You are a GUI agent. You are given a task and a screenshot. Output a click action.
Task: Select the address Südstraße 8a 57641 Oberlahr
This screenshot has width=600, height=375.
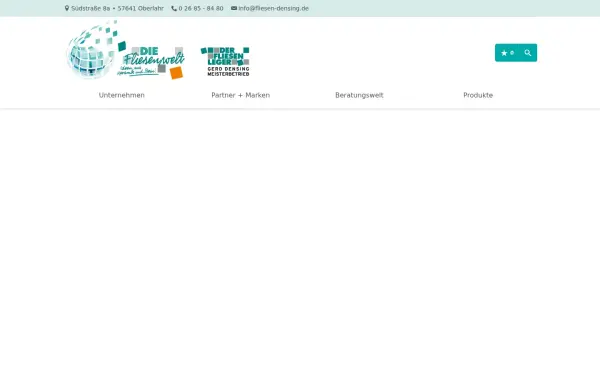(x=117, y=8)
